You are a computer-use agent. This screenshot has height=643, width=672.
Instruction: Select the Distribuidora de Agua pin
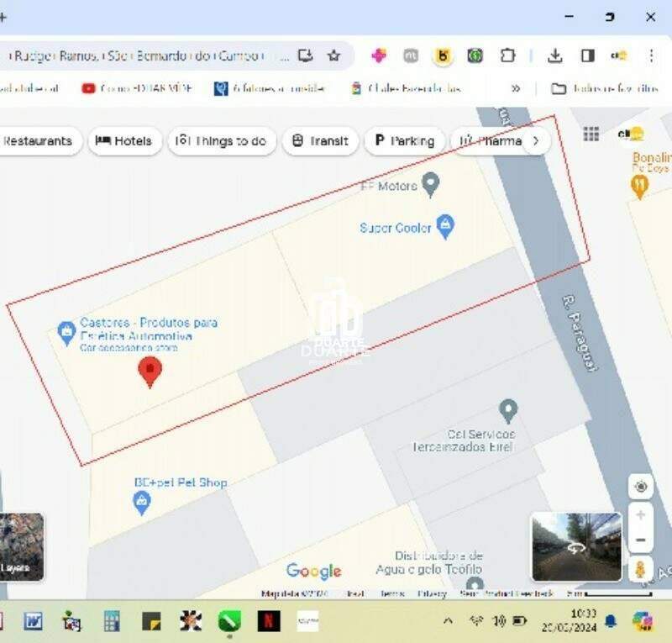coord(475,583)
